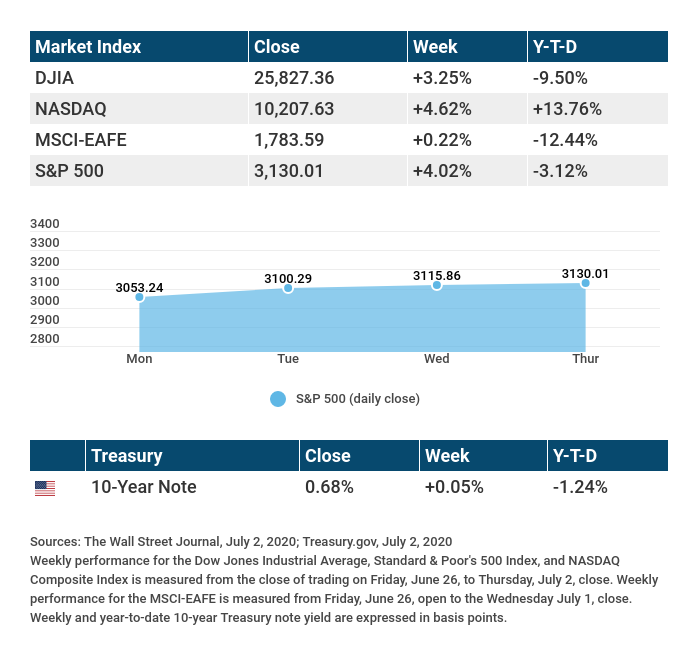Viewport: 700px width, 658px height.
Task: Select the Wednesday 3115.86 data point
Action: [437, 285]
